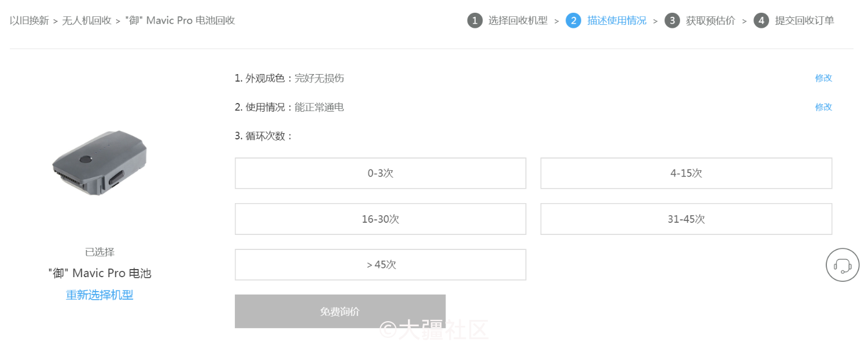Click the "御" Mavic Pro 电池 product name

pyautogui.click(x=100, y=273)
